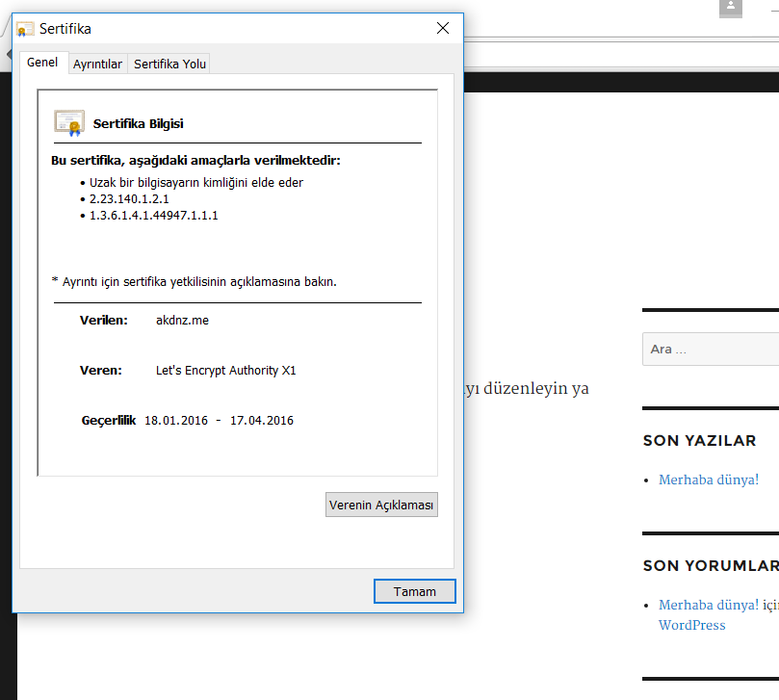
Task: Focus the Ara search field
Action: tap(711, 350)
